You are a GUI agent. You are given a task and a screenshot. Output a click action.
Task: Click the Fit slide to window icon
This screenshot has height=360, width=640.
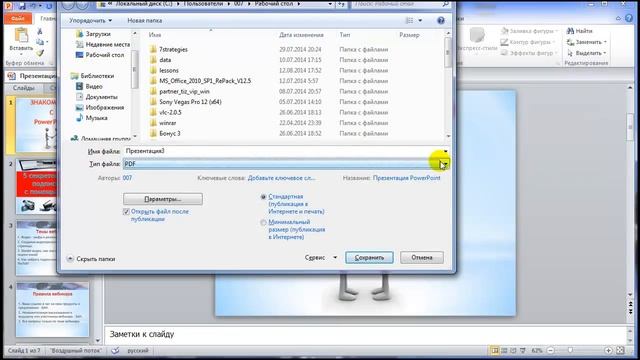pos(620,351)
